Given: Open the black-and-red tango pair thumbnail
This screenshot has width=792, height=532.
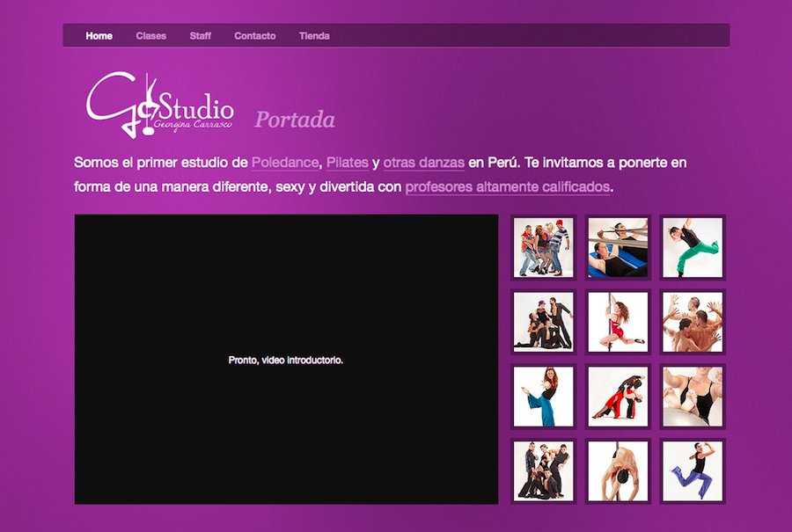Looking at the screenshot, I should (x=618, y=397).
